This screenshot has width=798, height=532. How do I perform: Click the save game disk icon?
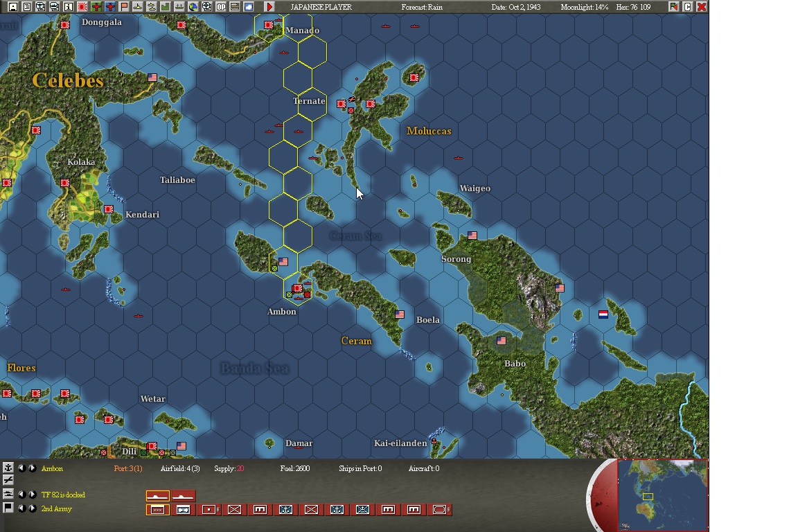pos(13,7)
